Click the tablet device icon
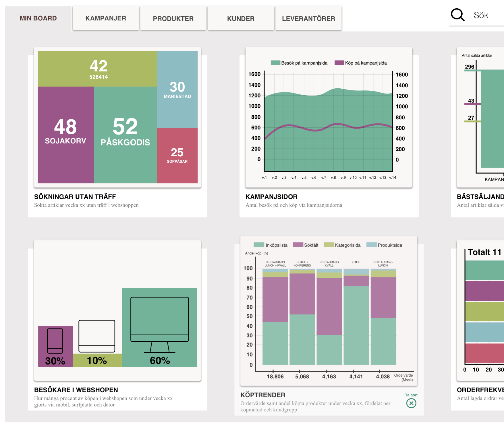Screen dimensions: 504x422 (97, 336)
